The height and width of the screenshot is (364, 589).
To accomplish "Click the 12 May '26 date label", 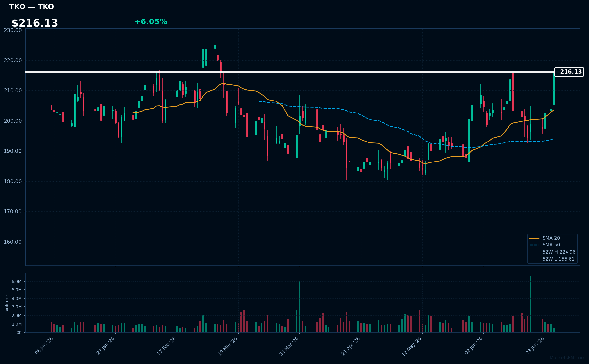I will [412, 346].
